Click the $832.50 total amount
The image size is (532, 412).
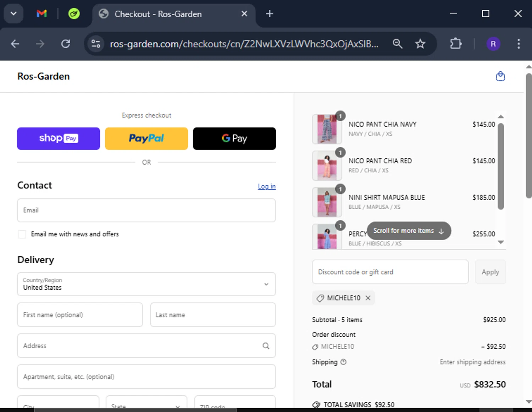click(x=490, y=384)
